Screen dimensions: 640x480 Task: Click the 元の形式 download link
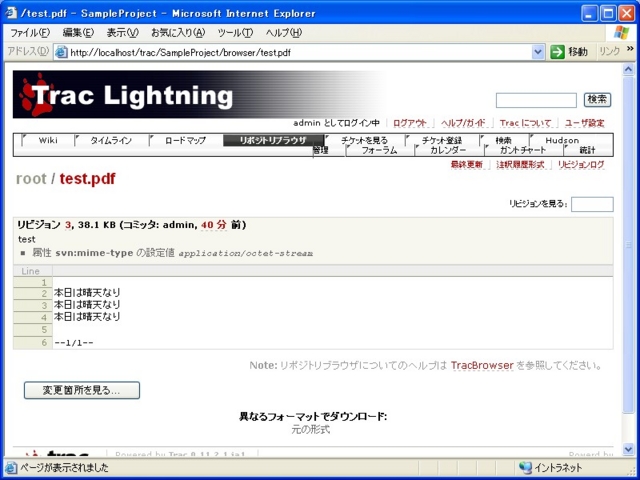click(x=311, y=429)
